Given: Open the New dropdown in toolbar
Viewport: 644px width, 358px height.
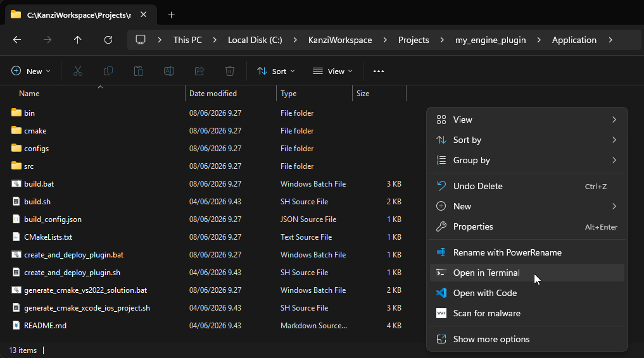Looking at the screenshot, I should [31, 71].
